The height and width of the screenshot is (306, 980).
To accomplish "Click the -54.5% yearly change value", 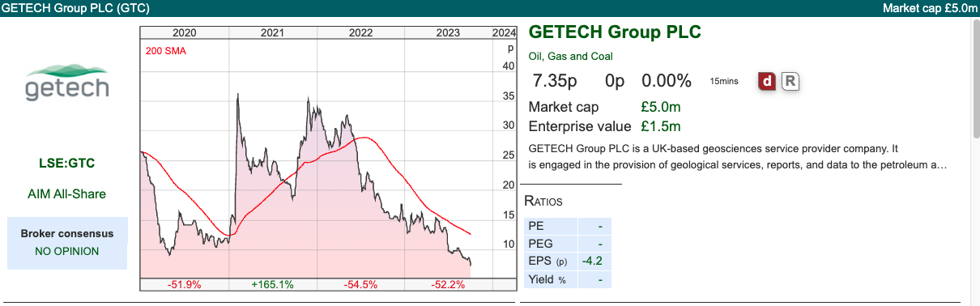I will (x=360, y=284).
